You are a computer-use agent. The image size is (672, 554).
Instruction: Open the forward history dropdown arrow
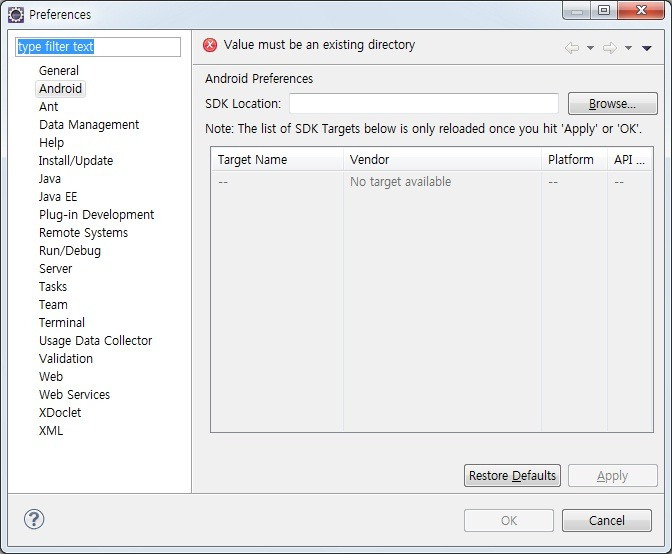tap(628, 48)
